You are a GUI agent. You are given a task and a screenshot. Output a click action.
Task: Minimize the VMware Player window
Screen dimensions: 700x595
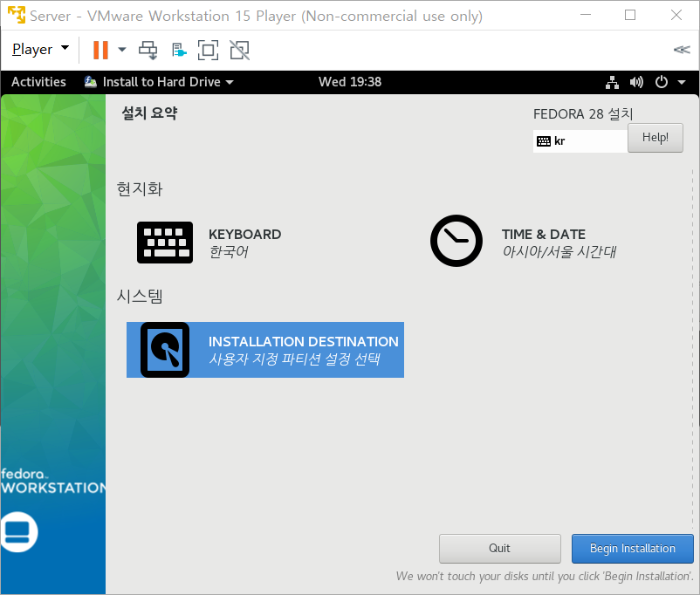click(x=586, y=15)
